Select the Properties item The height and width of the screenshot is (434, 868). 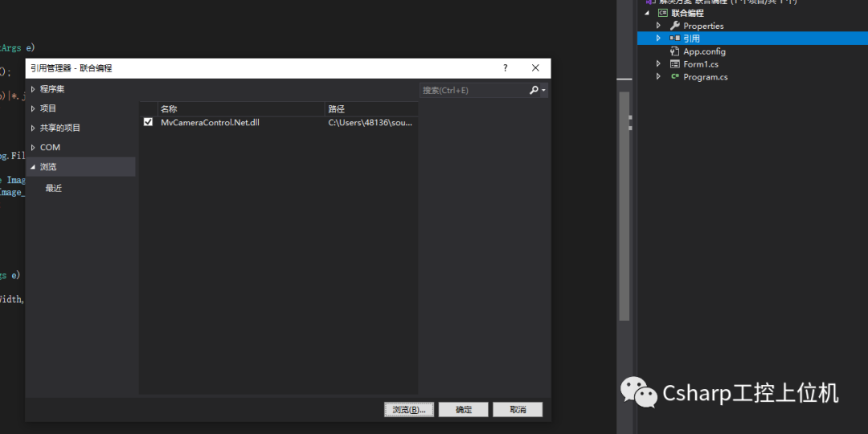click(703, 26)
